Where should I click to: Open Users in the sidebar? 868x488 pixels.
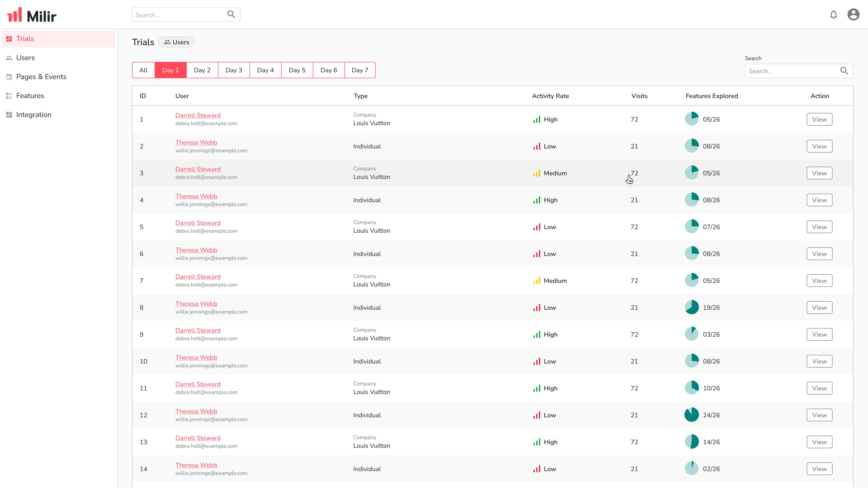[x=59, y=58]
